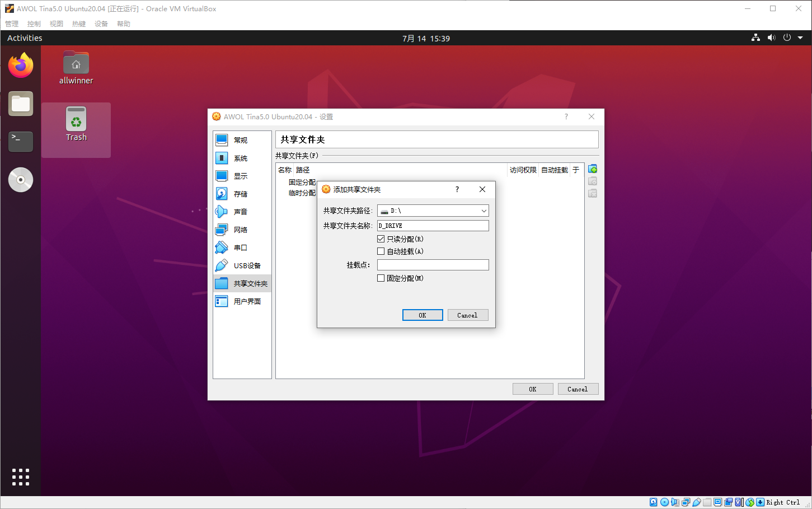
Task: Open the 控制 menu in menu bar
Action: pos(34,24)
